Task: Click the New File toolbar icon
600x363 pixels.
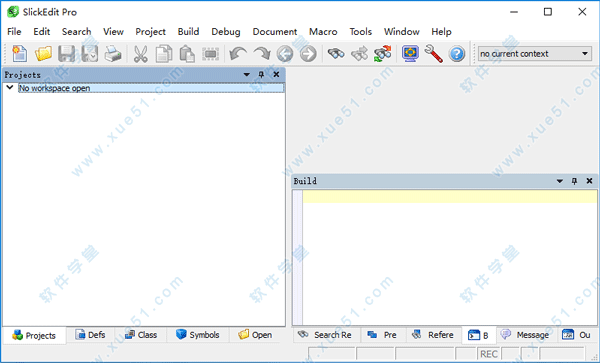Action: pos(20,54)
